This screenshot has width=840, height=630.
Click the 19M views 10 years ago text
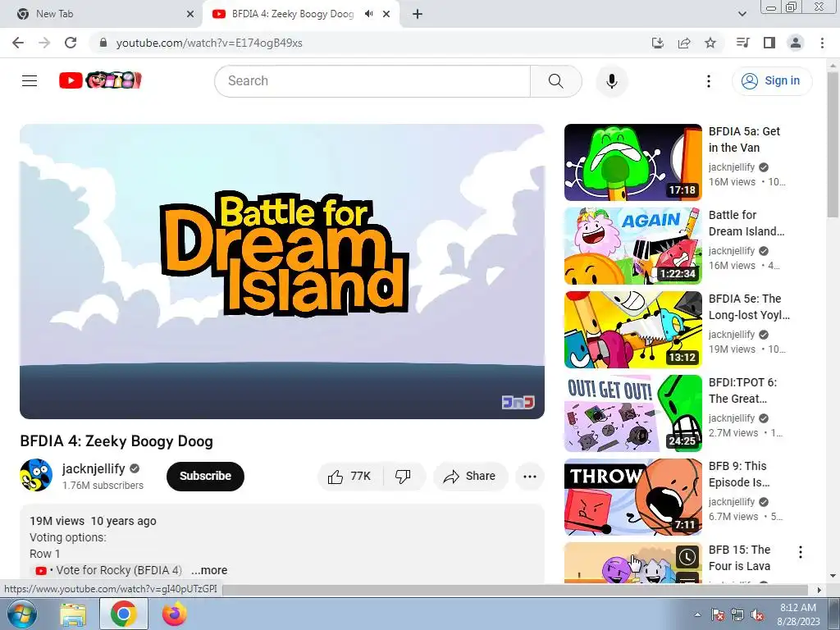click(x=93, y=521)
